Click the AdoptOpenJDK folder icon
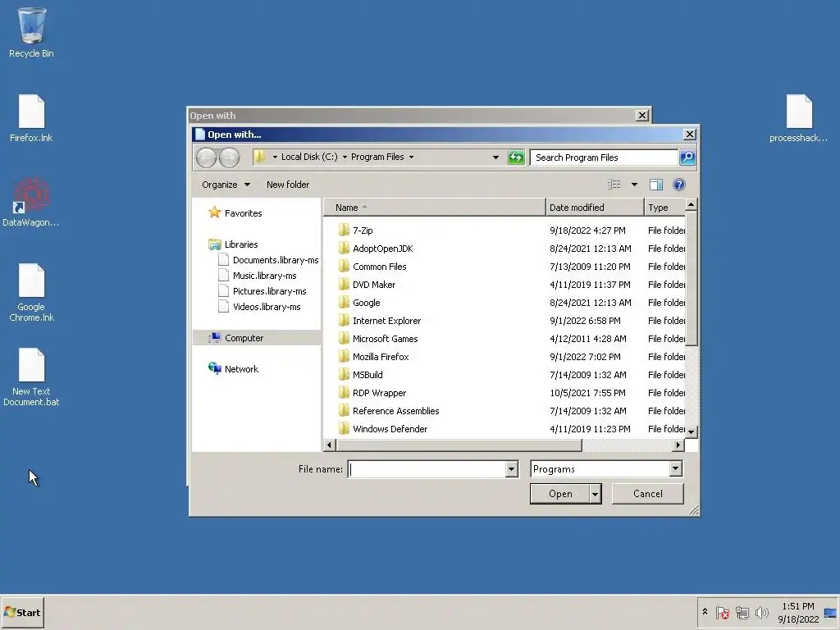The height and width of the screenshot is (630, 840). (x=344, y=249)
